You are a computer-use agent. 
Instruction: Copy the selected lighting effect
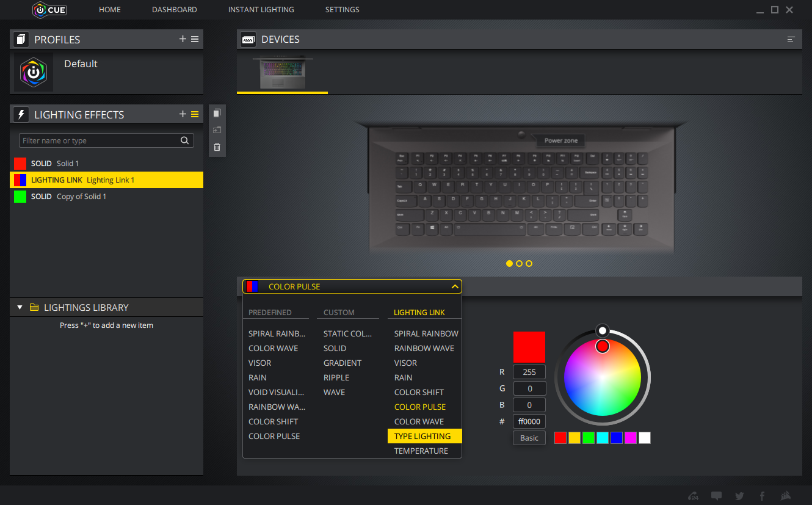click(217, 113)
